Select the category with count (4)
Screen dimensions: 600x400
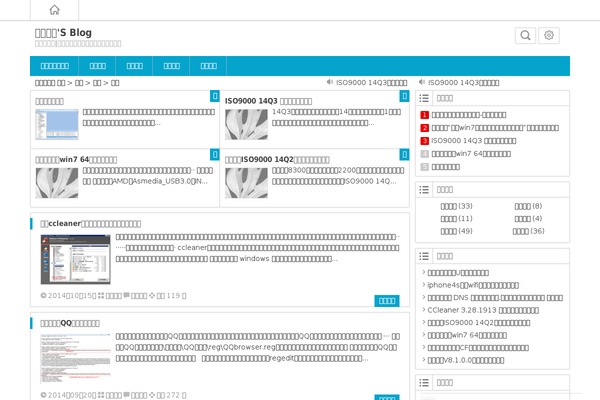(x=528, y=219)
